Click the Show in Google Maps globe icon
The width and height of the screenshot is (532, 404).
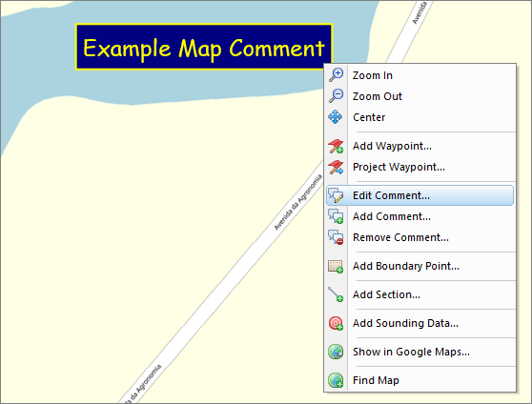pos(336,352)
